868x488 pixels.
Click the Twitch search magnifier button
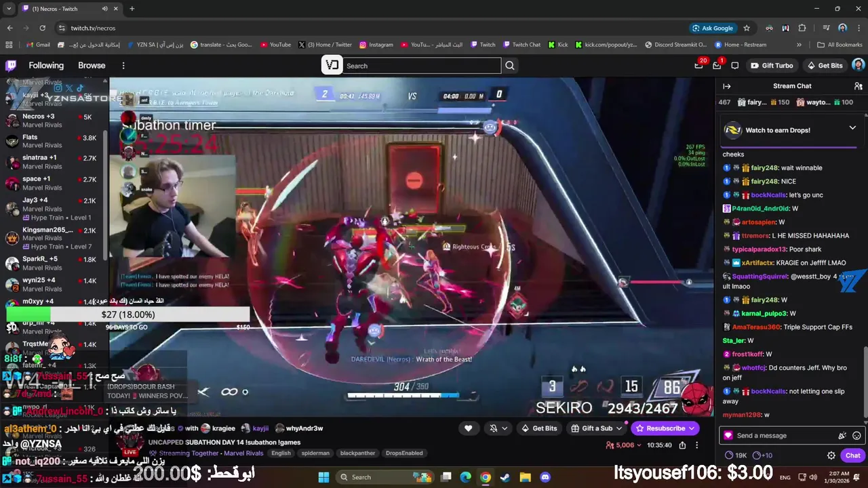[510, 66]
